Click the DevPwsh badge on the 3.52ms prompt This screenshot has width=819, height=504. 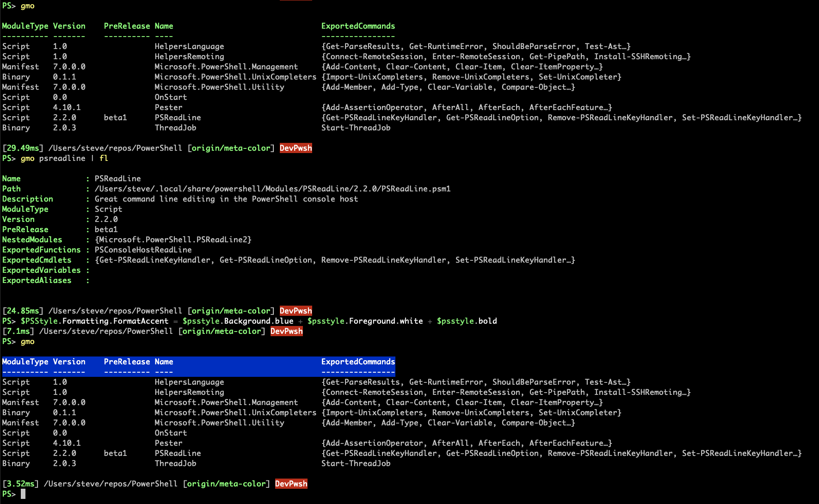[x=291, y=484]
